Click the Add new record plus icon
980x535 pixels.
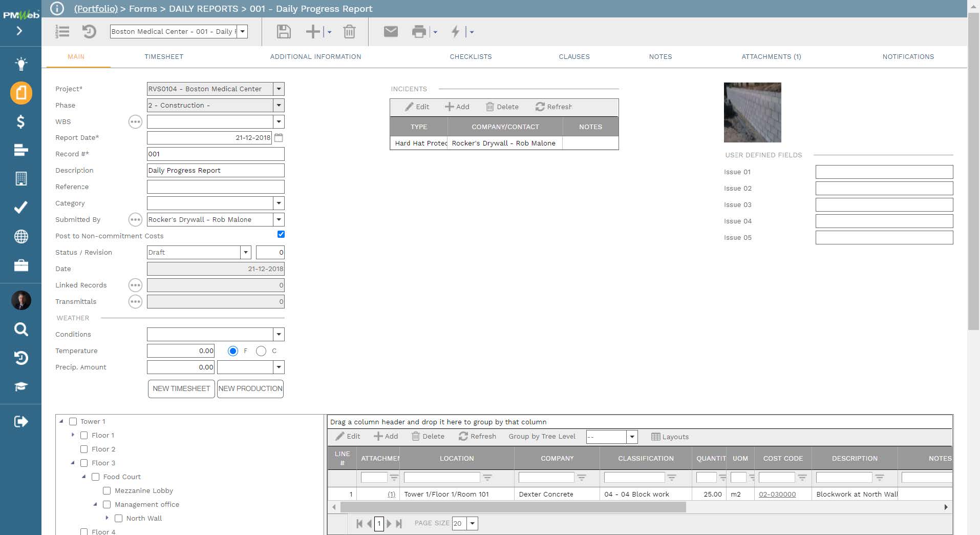coord(313,31)
